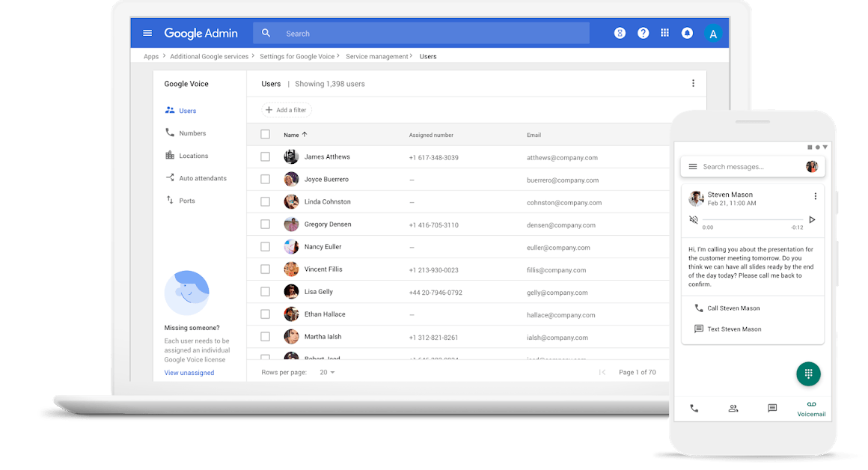Screen dimensions: 868x470
Task: Click the Google Admin logo
Action: (x=201, y=33)
